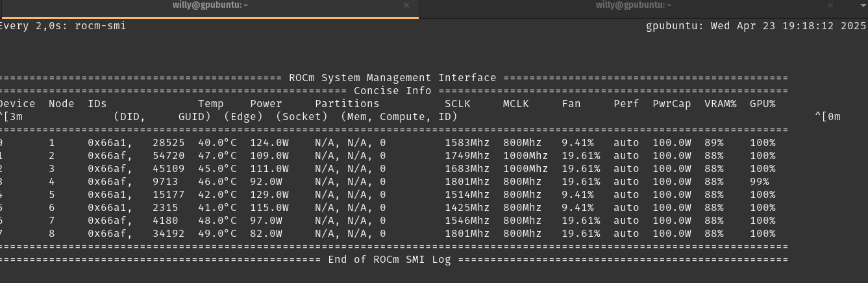Image resolution: width=868 pixels, height=283 pixels.
Task: Close the inactive second terminal tab
Action: 830,5
